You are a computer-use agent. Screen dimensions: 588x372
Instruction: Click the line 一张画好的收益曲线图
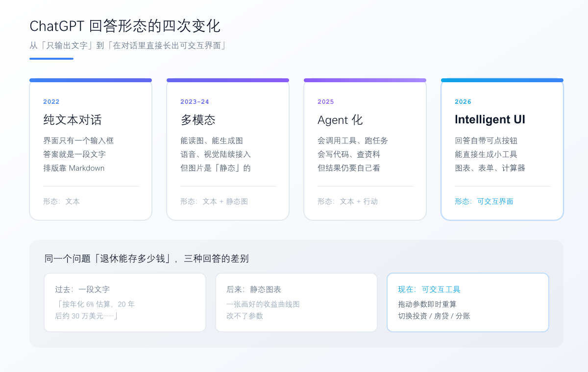tap(263, 304)
